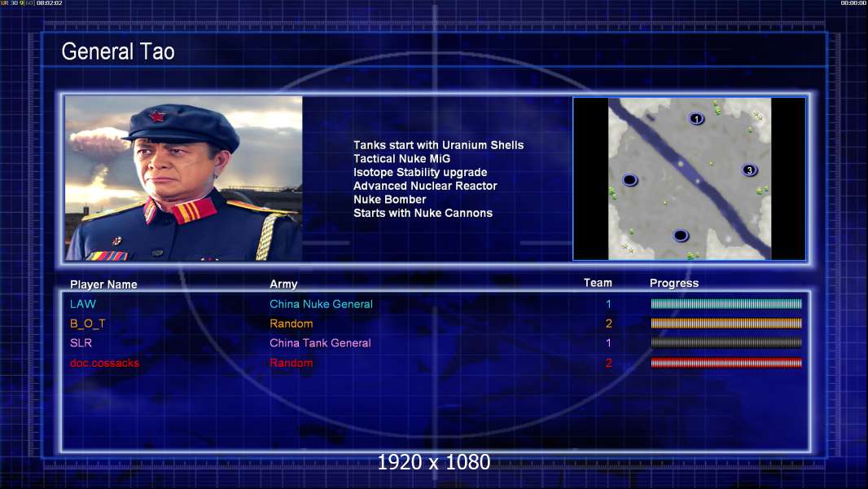Click the Tactical Nuke MiG ability text
The width and height of the screenshot is (868, 489).
[x=402, y=159]
